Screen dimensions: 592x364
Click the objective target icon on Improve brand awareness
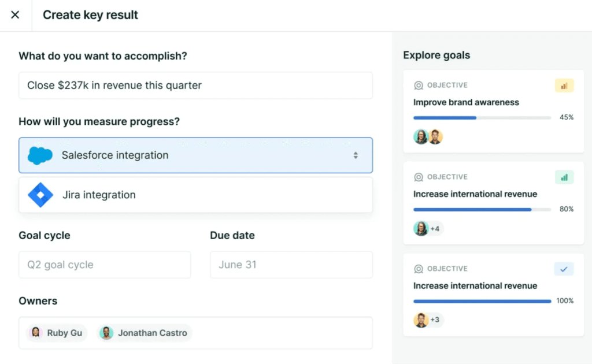point(419,86)
